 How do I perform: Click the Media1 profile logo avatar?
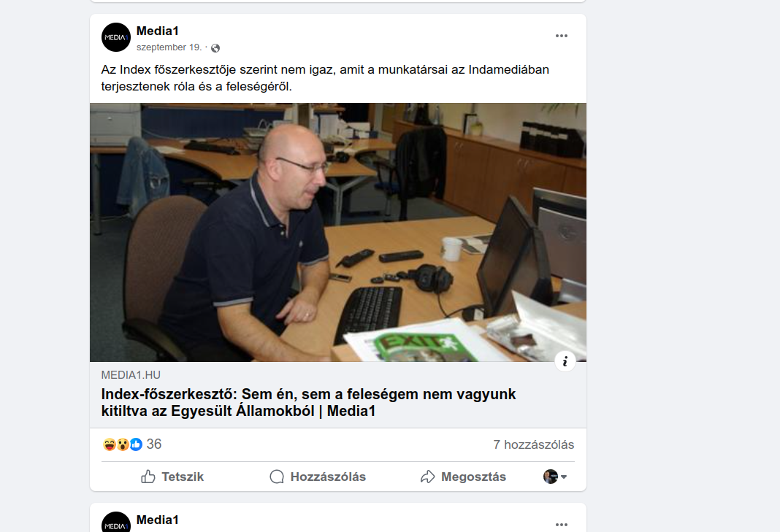[x=116, y=37]
